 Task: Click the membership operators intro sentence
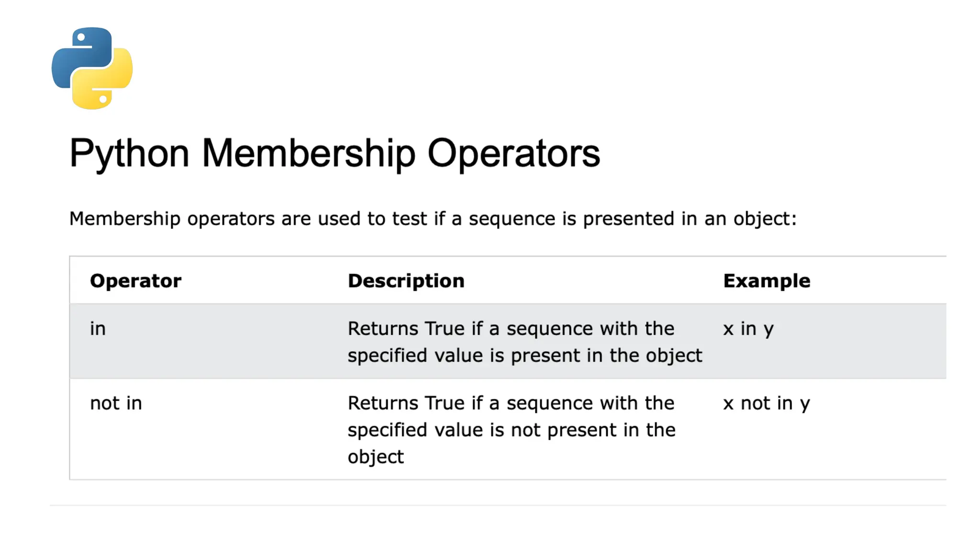(x=433, y=219)
